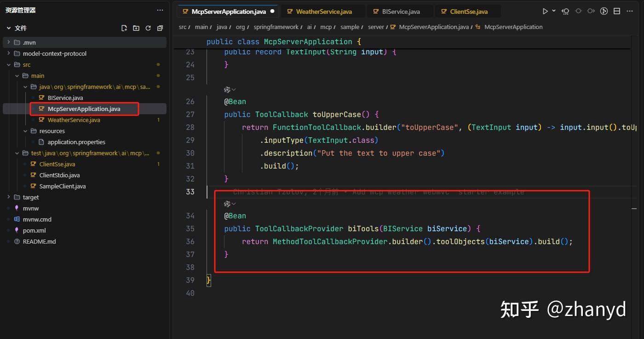Open pom.xml from file tree

(34, 230)
